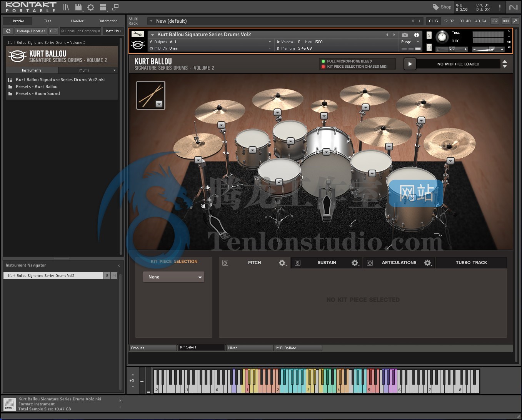Close the Instrument Navigator panel
Viewport: 522px width, 420px height.
click(118, 265)
